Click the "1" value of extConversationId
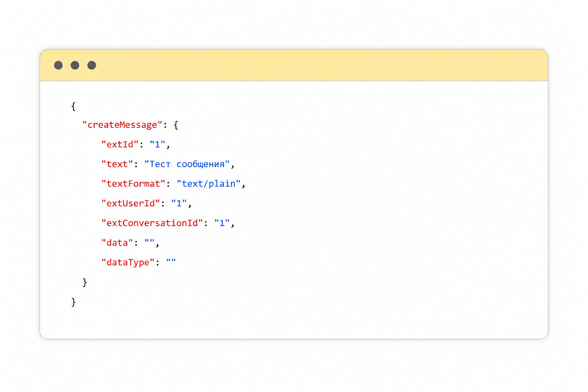The width and height of the screenshot is (588, 392). pos(222,223)
